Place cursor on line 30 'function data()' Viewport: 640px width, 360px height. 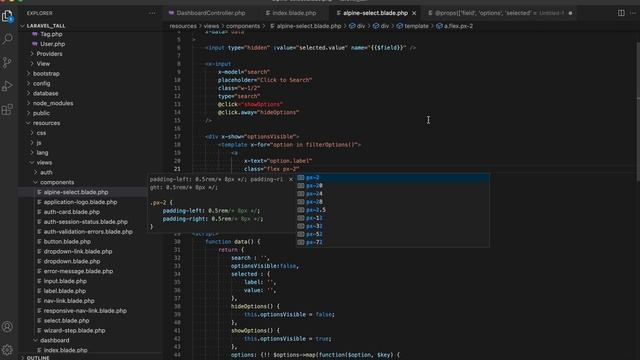coord(233,242)
